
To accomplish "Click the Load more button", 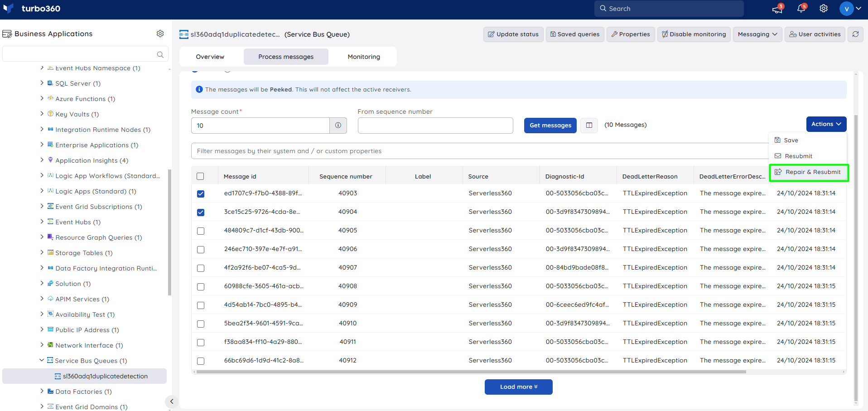I will (519, 387).
